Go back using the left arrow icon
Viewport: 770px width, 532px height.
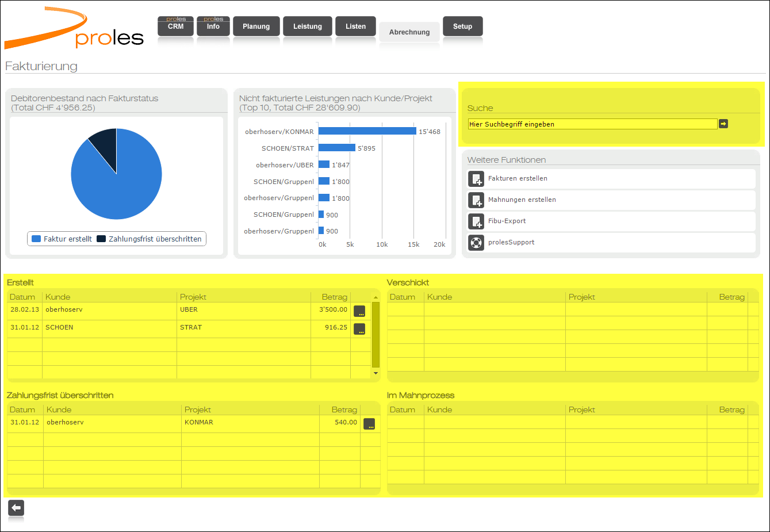pyautogui.click(x=16, y=507)
